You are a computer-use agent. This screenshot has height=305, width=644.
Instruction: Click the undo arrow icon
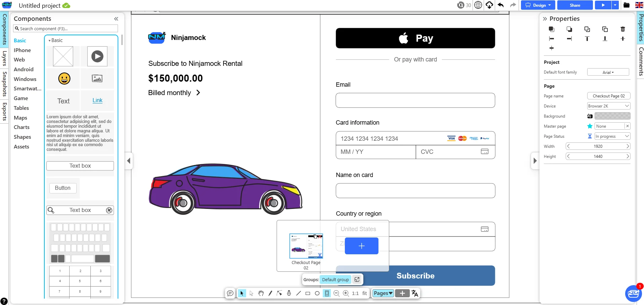coord(500,5)
